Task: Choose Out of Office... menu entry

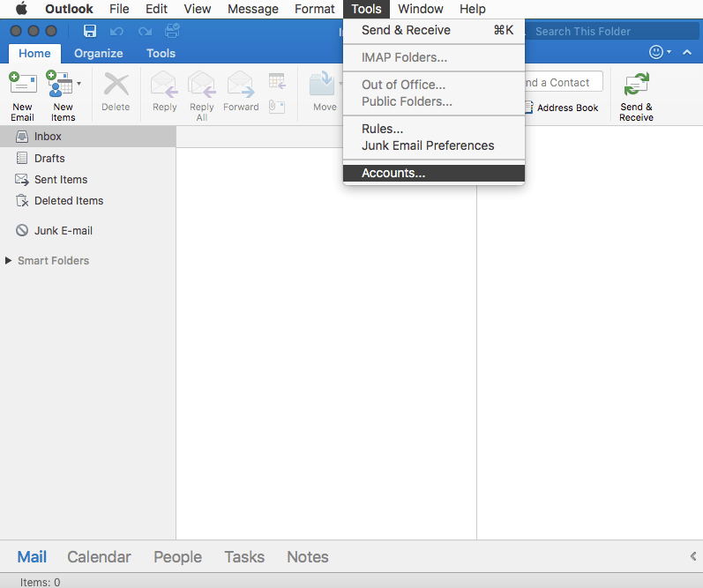Action: (434, 85)
